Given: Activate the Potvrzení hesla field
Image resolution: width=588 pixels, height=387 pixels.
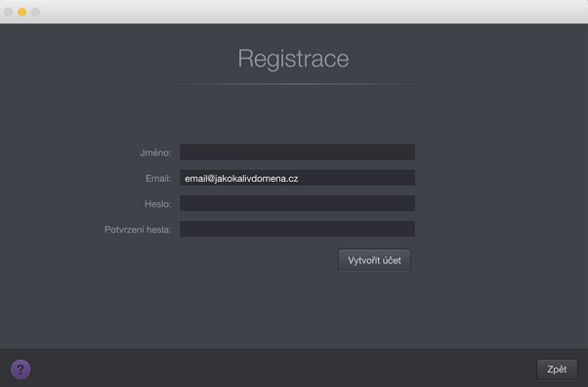Looking at the screenshot, I should click(297, 229).
